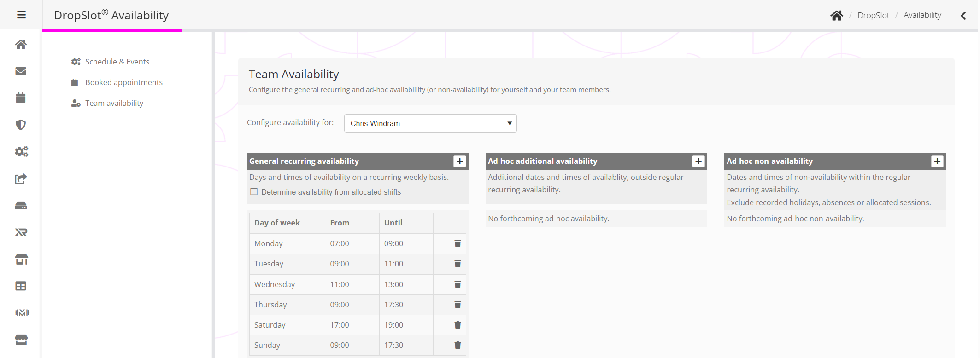Add an ad-hoc non-availability entry
This screenshot has width=980, height=358.
pyautogui.click(x=937, y=161)
